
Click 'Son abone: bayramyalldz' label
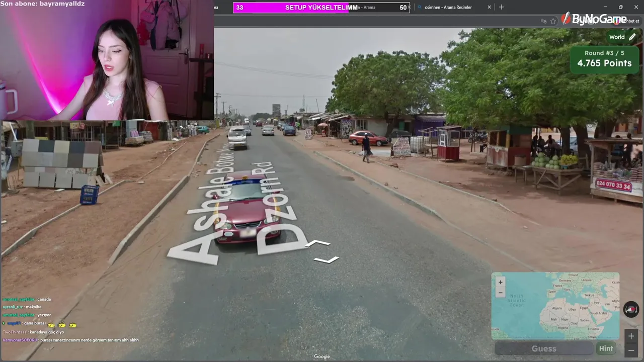43,4
